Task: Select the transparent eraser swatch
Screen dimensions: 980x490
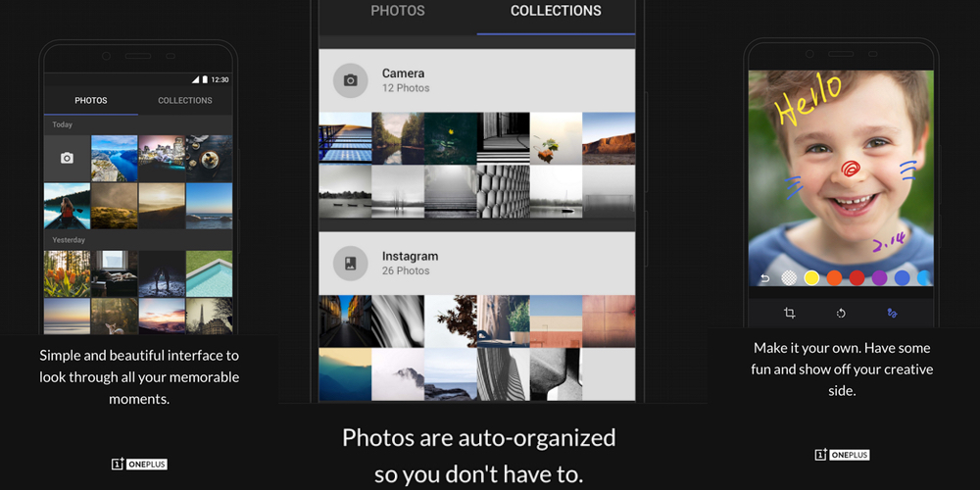Action: point(788,278)
